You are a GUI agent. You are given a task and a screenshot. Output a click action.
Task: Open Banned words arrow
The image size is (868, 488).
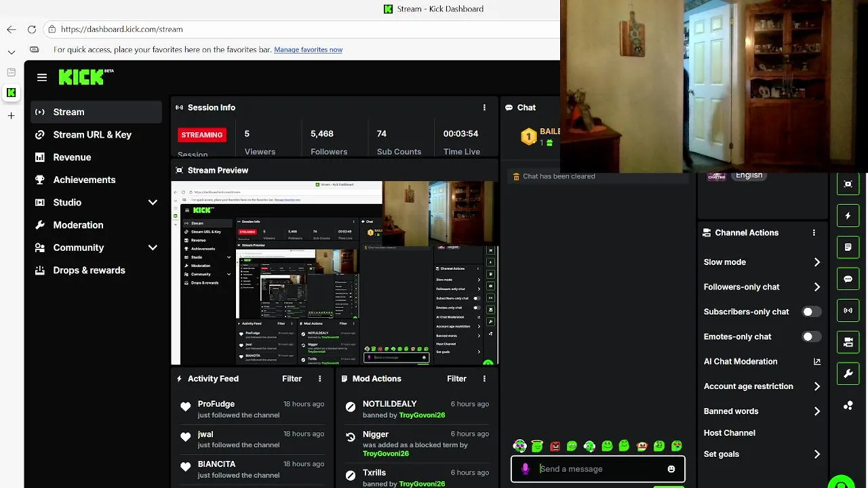point(817,411)
